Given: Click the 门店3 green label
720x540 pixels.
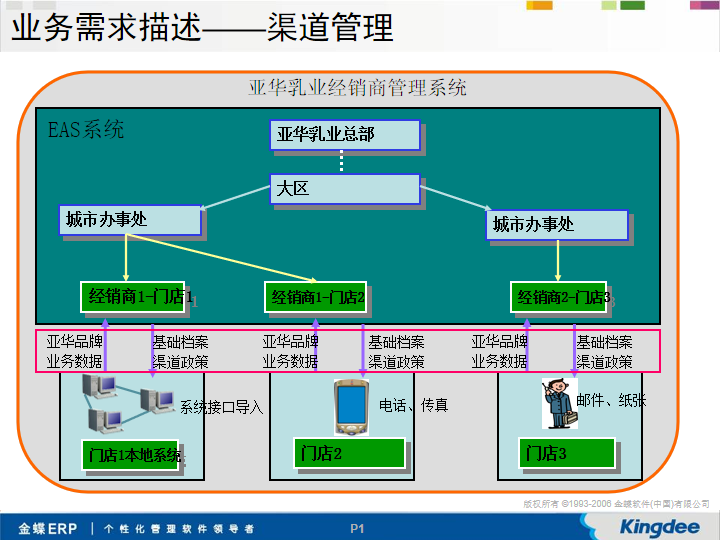Looking at the screenshot, I should tap(567, 453).
